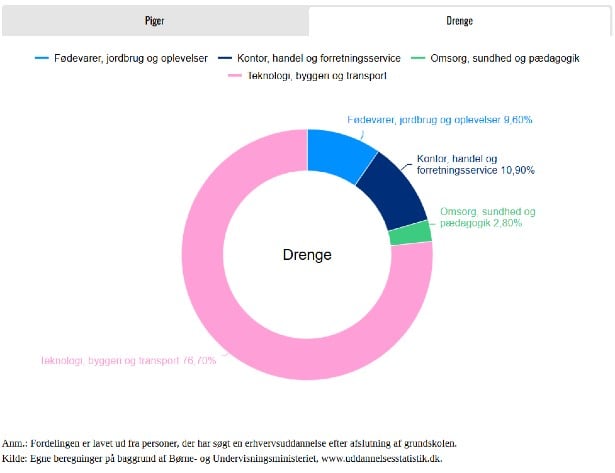Image resolution: width=615 pixels, height=473 pixels.
Task: Switch to the Piger tab
Action: tap(154, 21)
